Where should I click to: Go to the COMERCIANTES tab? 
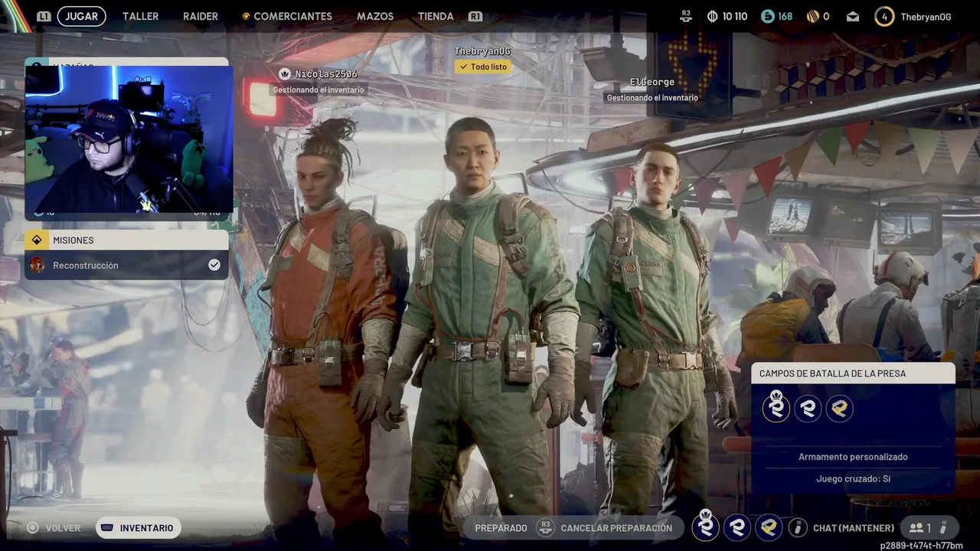coord(292,16)
